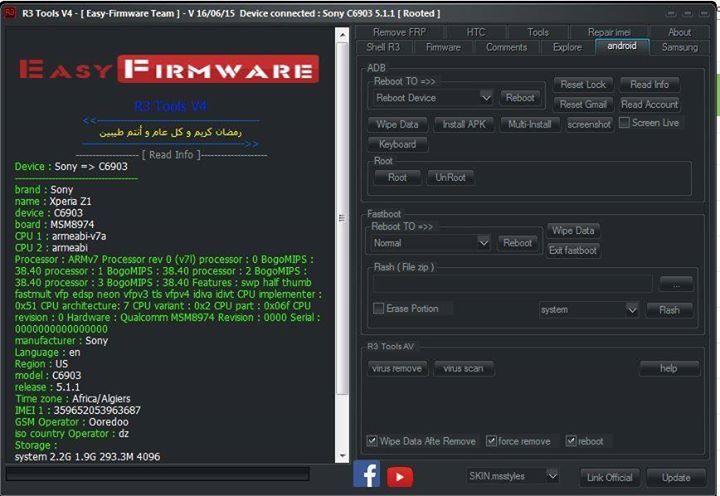The width and height of the screenshot is (720, 496).
Task: Click the ADB Reboot button
Action: [520, 98]
